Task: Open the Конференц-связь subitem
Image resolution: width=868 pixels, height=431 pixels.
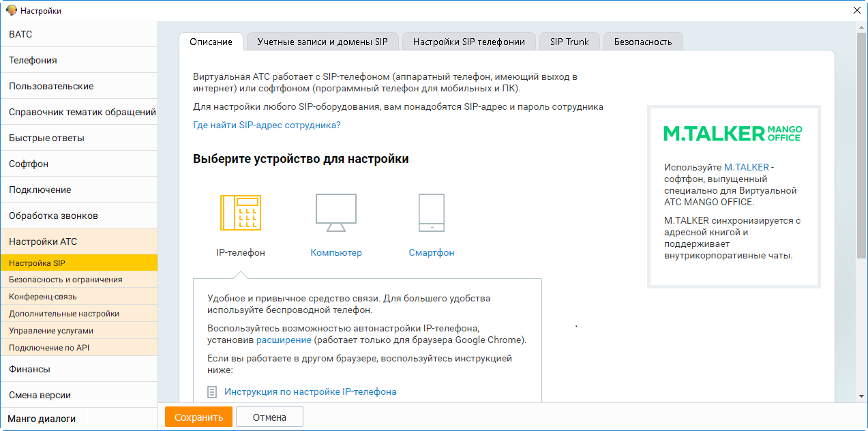Action: pyautogui.click(x=79, y=297)
